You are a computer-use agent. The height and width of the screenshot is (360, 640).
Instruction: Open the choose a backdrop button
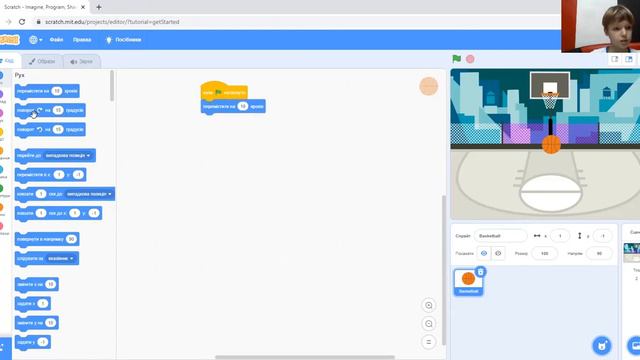pyautogui.click(x=634, y=345)
